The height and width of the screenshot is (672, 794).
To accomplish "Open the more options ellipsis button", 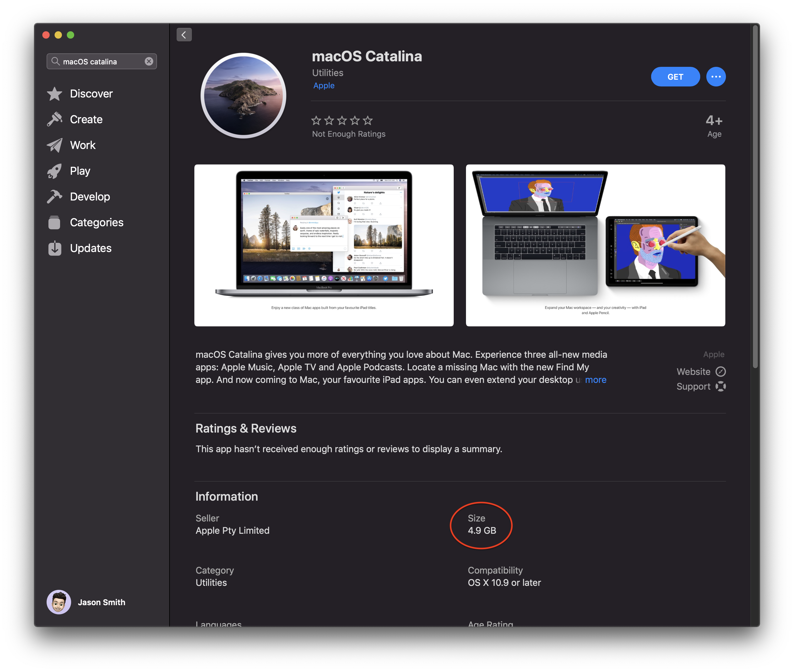I will tap(716, 77).
